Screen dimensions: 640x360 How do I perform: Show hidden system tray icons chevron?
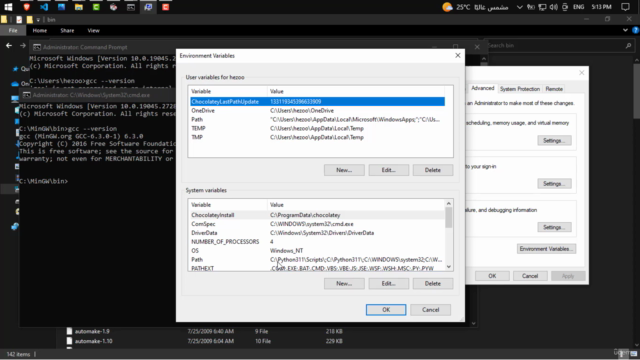click(x=520, y=7)
